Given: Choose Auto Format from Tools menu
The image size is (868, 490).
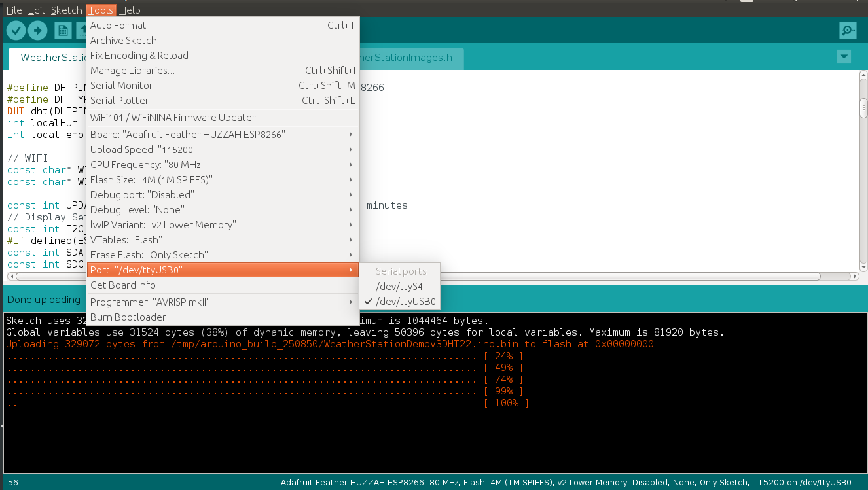Looking at the screenshot, I should (118, 26).
